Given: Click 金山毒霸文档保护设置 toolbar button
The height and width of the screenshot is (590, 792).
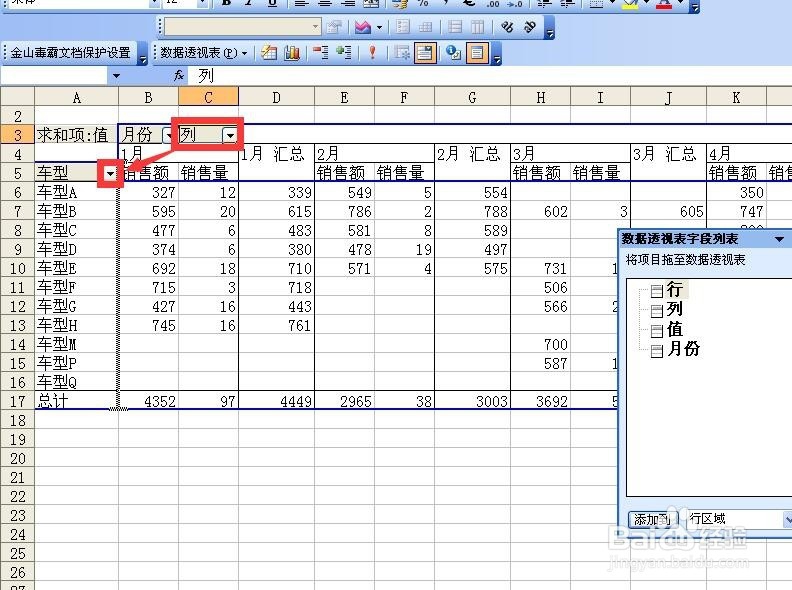Looking at the screenshot, I should point(70,53).
